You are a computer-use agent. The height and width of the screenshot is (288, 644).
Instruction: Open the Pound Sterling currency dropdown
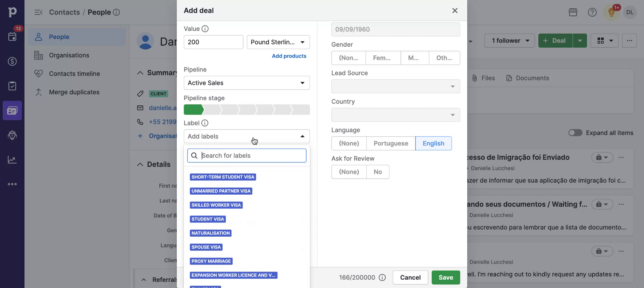point(278,42)
